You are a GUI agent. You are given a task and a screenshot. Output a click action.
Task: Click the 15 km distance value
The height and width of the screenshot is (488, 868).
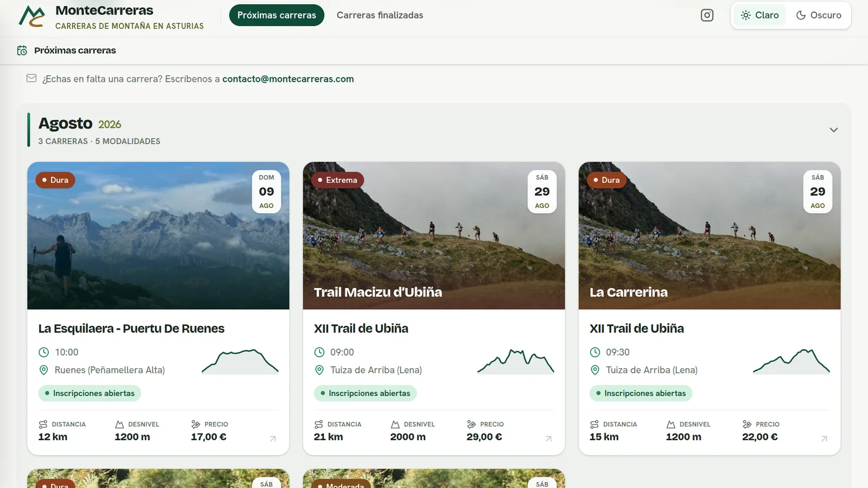[x=604, y=437]
